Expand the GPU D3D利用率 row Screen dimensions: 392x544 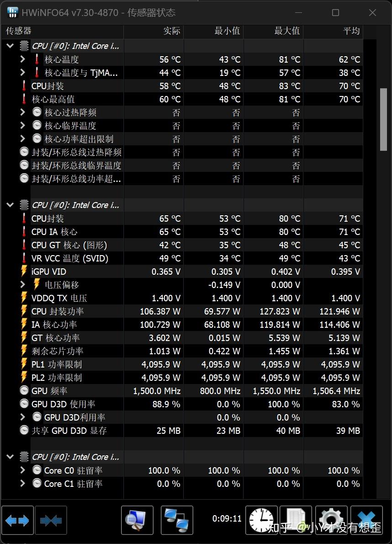tap(23, 417)
